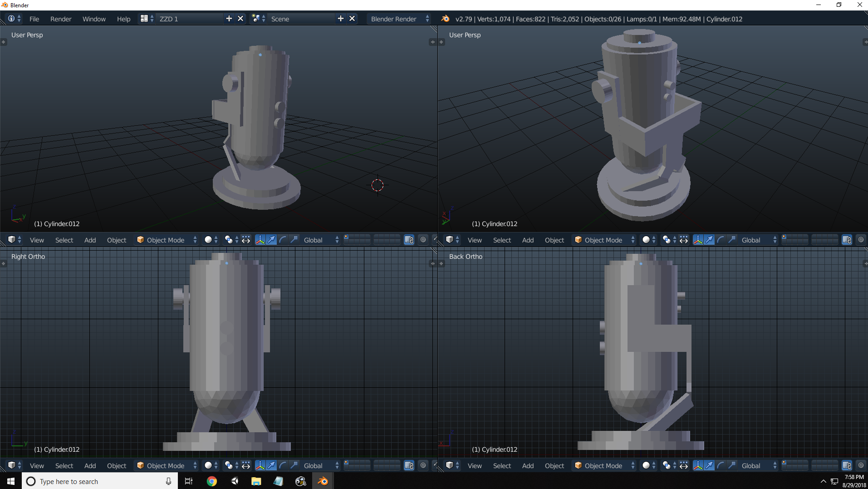Open Global orientation dropdown in Right Ortho viewport

pos(321,465)
